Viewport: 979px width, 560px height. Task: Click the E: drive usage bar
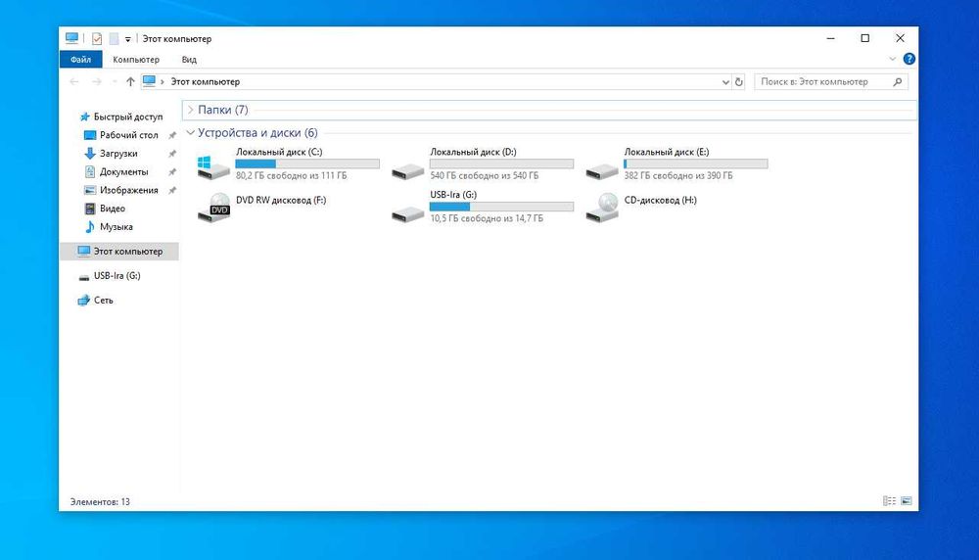(x=695, y=164)
